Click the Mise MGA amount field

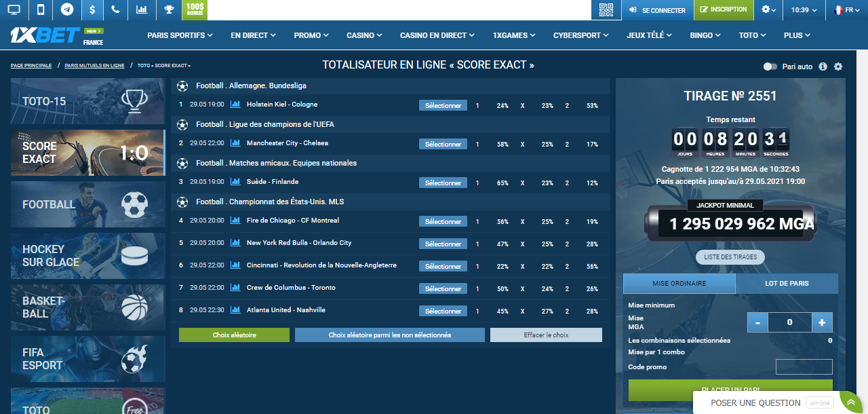(790, 322)
